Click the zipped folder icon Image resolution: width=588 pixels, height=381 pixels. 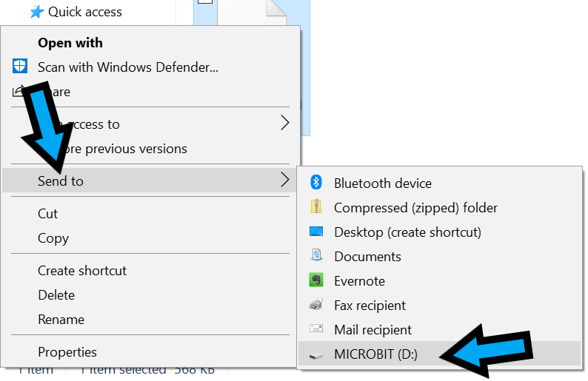[x=316, y=207]
